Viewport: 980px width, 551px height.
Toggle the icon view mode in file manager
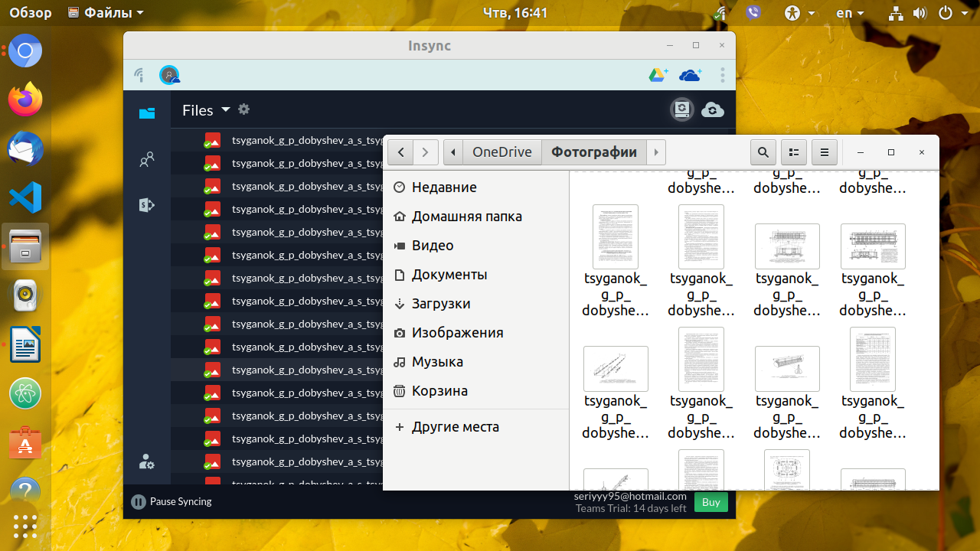click(x=794, y=152)
